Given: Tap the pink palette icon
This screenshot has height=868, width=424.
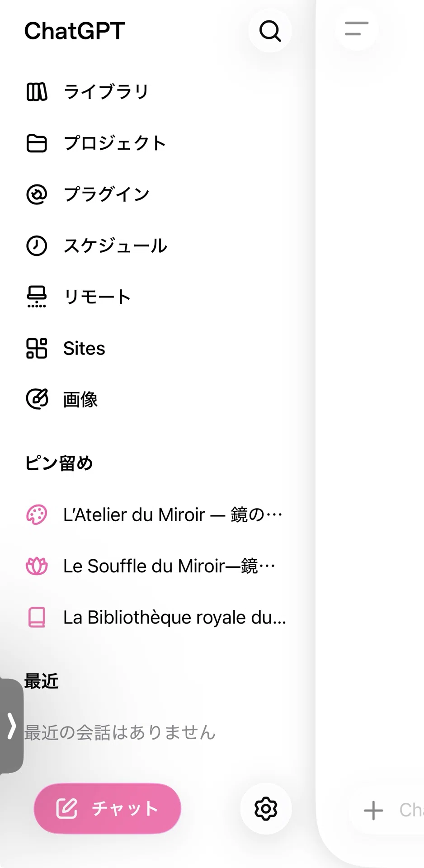Looking at the screenshot, I should coord(37,514).
